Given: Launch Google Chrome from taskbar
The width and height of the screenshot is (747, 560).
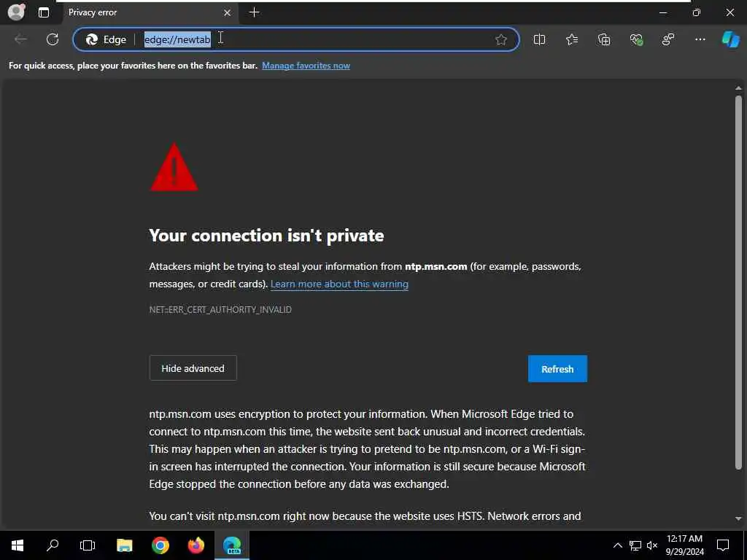Looking at the screenshot, I should 160,545.
